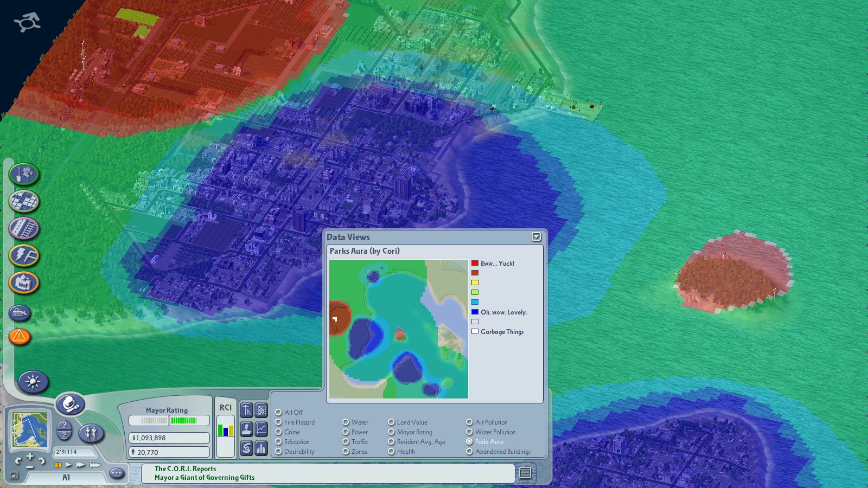The height and width of the screenshot is (488, 868).
Task: Zoom in with the plus button
Action: click(x=30, y=457)
